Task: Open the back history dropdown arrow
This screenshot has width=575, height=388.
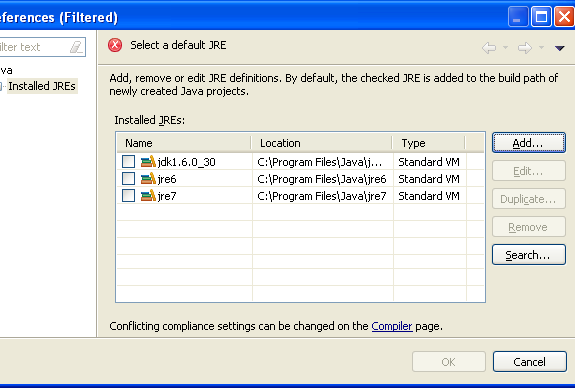Action: [505, 47]
